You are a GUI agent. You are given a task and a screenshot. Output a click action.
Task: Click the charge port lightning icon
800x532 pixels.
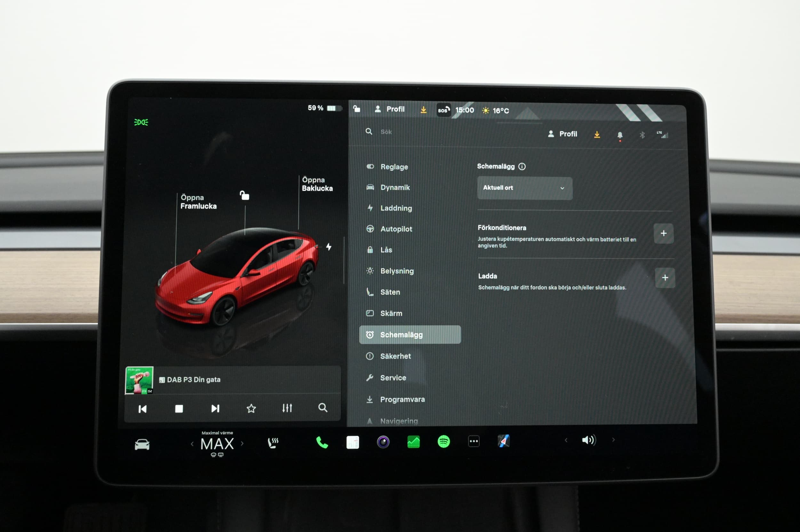[x=329, y=247]
